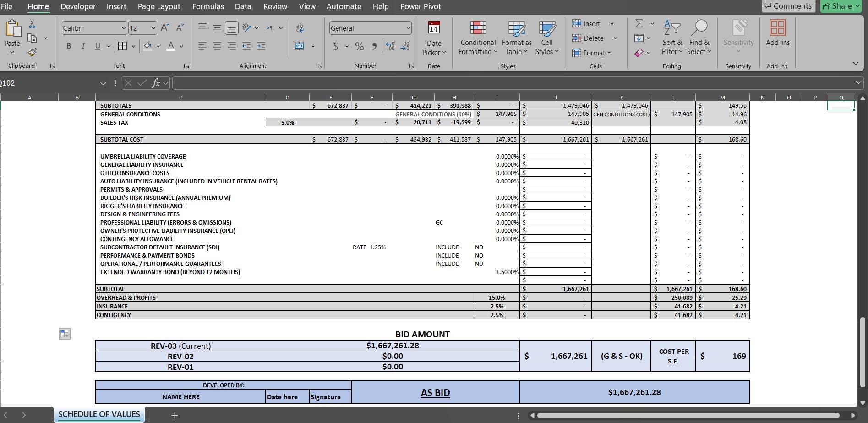Collapse the ribbon with chevron
Screen dimensions: 868x423
(855, 64)
